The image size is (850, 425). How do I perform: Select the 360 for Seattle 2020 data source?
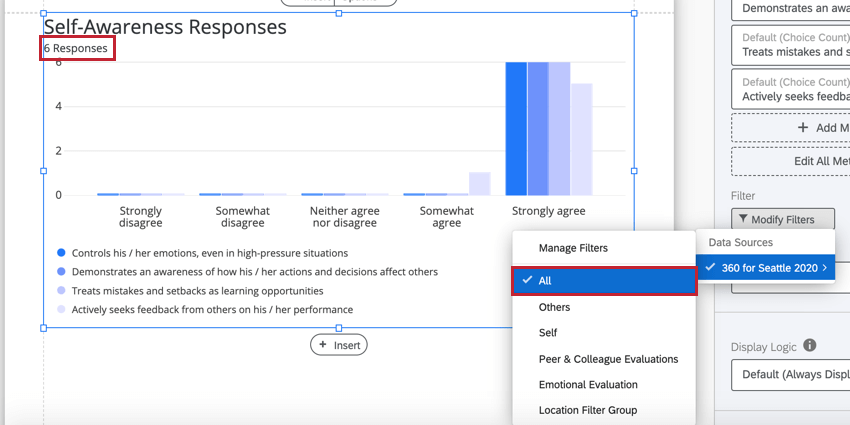click(x=765, y=268)
